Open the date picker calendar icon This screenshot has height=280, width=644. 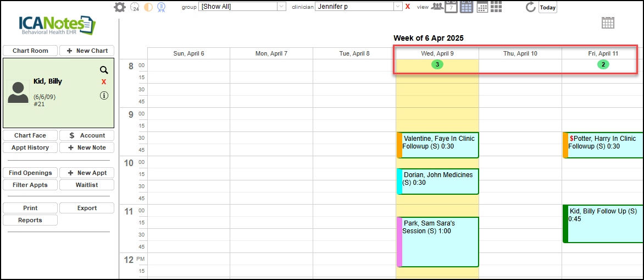tap(608, 23)
